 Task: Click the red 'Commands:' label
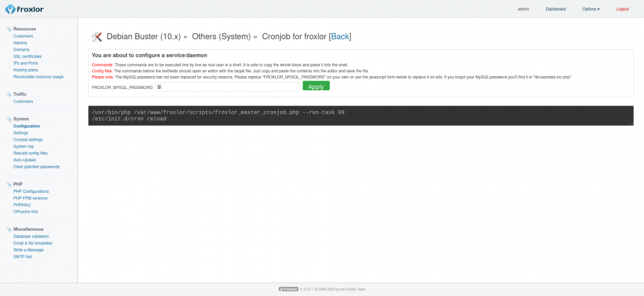pos(102,65)
